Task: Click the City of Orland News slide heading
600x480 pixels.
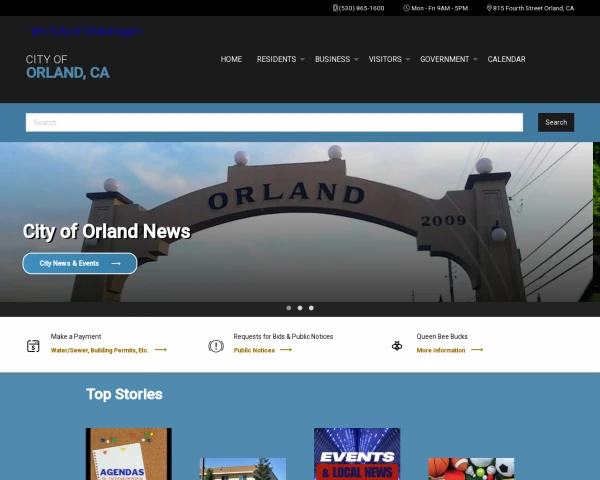Action: pos(106,231)
